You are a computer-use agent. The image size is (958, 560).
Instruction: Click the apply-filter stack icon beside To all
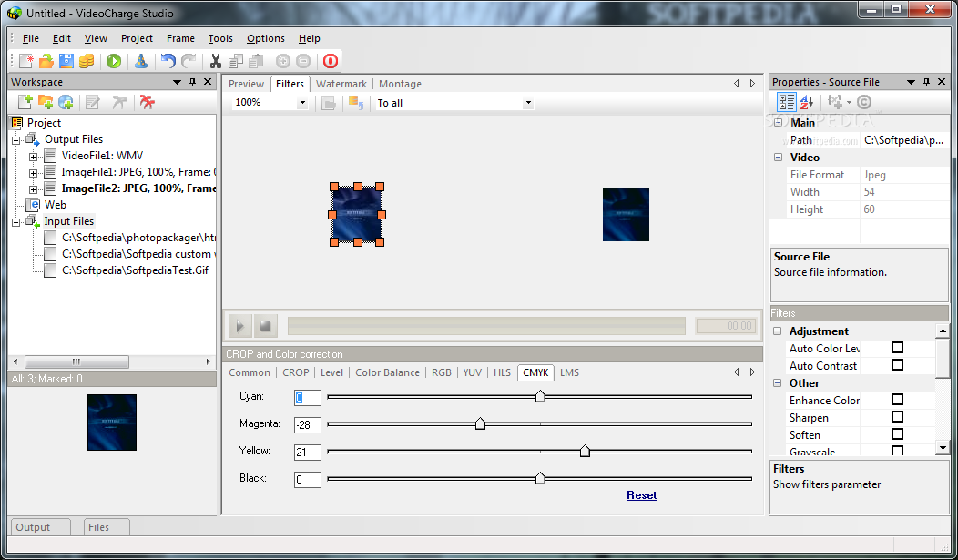[355, 103]
